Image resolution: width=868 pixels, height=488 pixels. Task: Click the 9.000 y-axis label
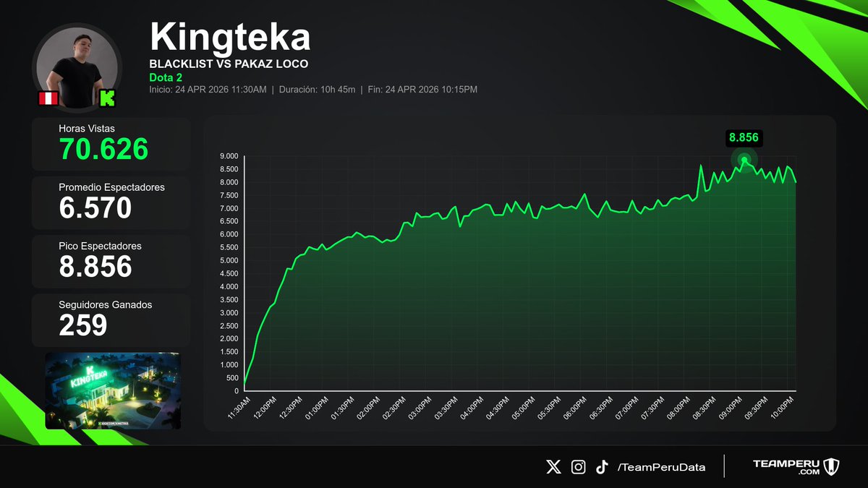coord(229,156)
